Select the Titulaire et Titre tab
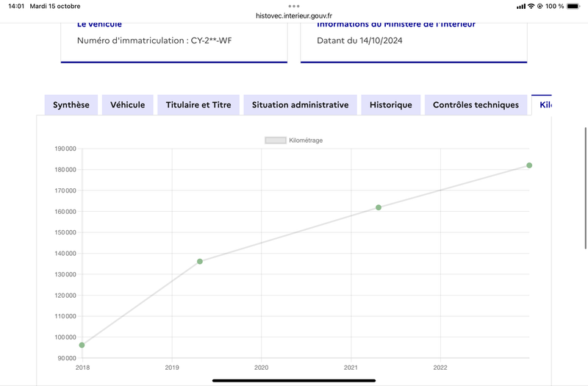 click(x=198, y=104)
